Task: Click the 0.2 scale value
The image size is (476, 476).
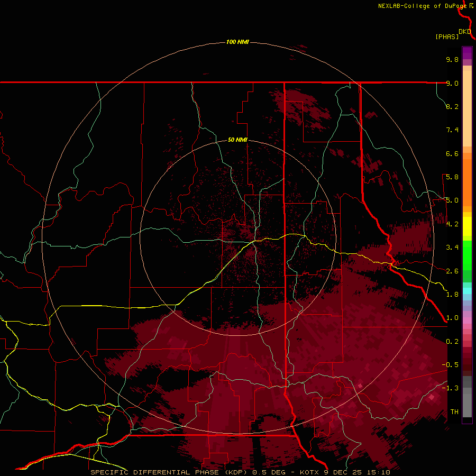Action: pos(452,342)
